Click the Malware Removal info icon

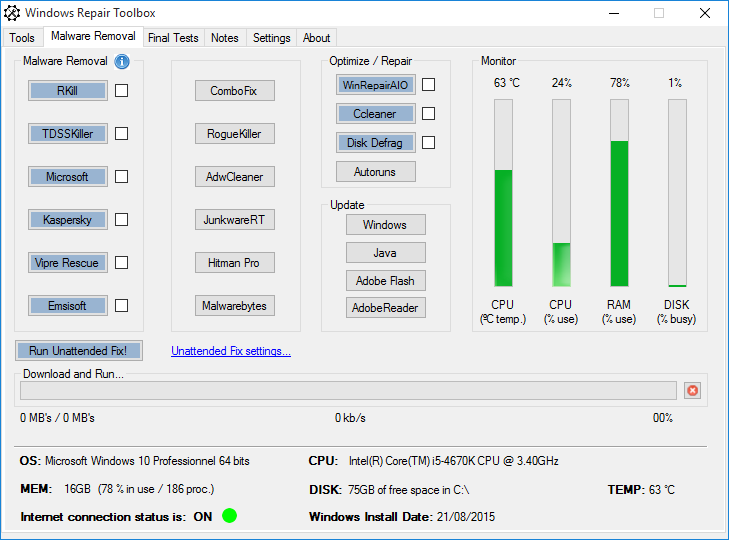122,62
